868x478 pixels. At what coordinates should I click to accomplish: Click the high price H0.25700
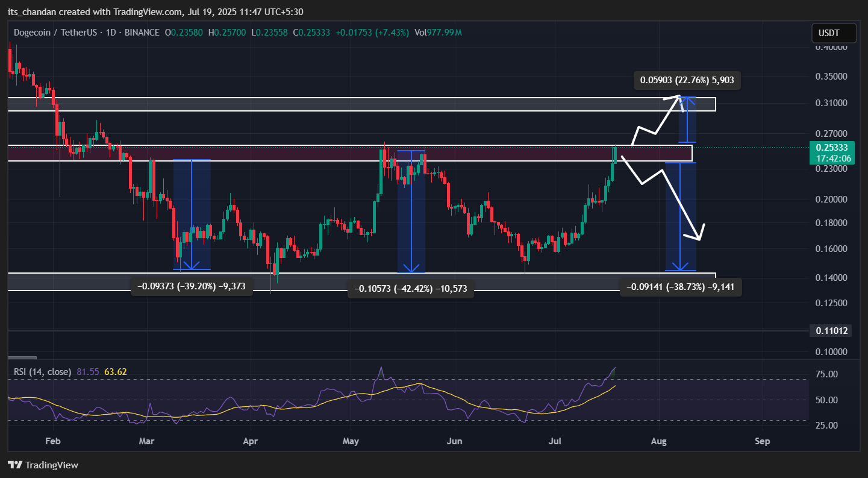coord(228,33)
